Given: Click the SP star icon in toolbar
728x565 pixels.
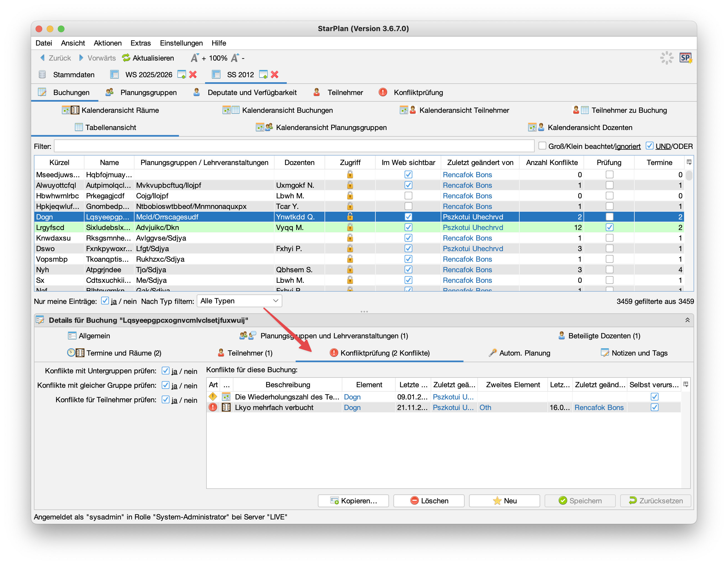Looking at the screenshot, I should 686,58.
